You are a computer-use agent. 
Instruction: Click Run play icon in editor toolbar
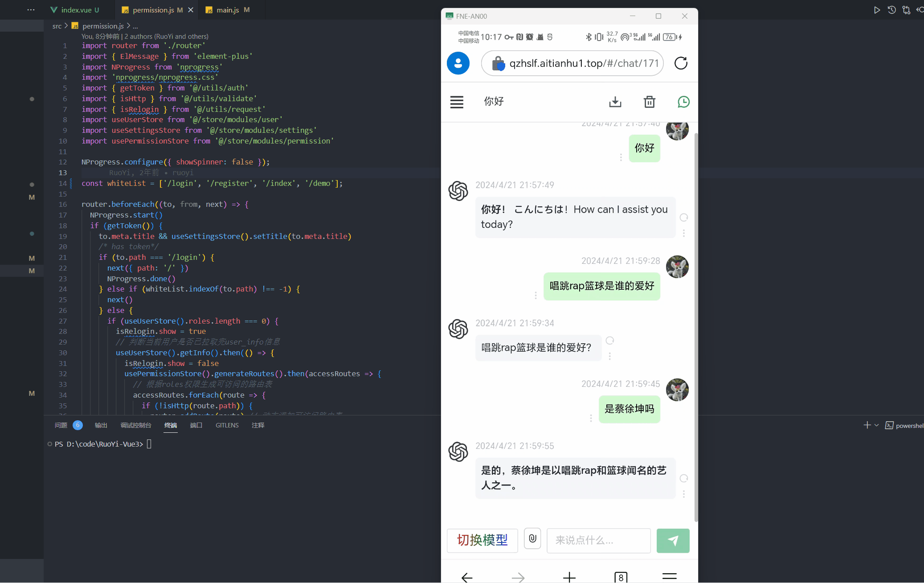tap(876, 10)
